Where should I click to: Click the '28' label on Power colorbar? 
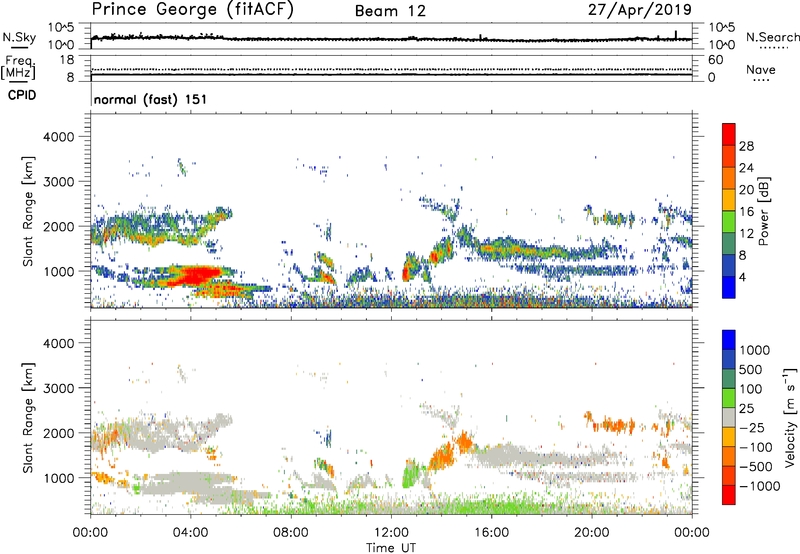[x=746, y=146]
